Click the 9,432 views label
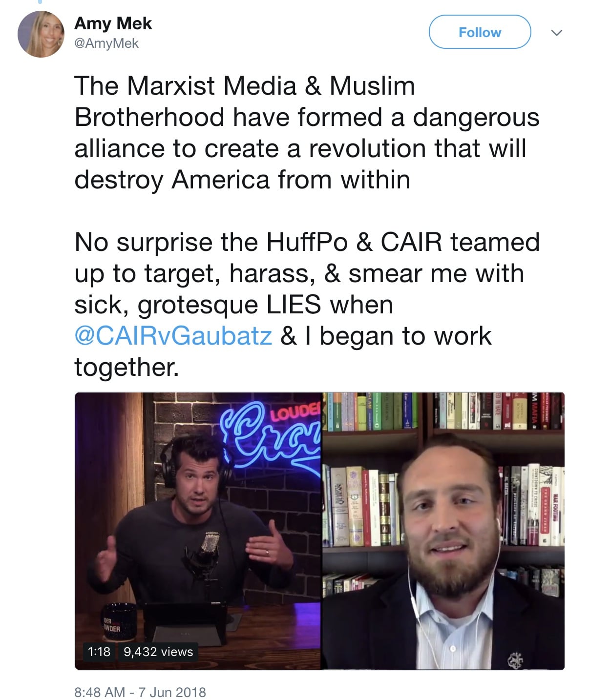589x700 pixels. click(x=158, y=652)
